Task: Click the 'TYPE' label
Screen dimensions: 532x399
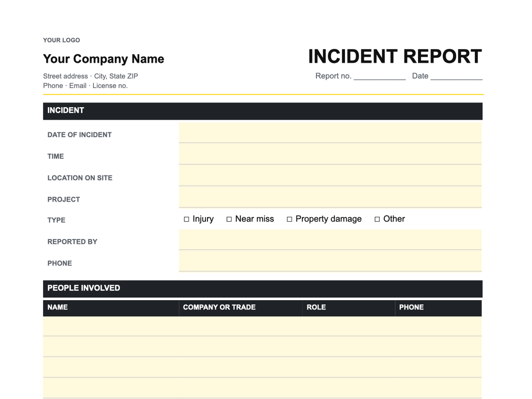Action: click(56, 220)
